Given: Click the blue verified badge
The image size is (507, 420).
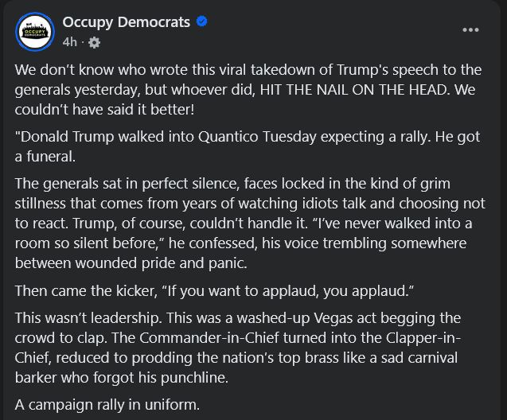Looking at the screenshot, I should [x=202, y=21].
